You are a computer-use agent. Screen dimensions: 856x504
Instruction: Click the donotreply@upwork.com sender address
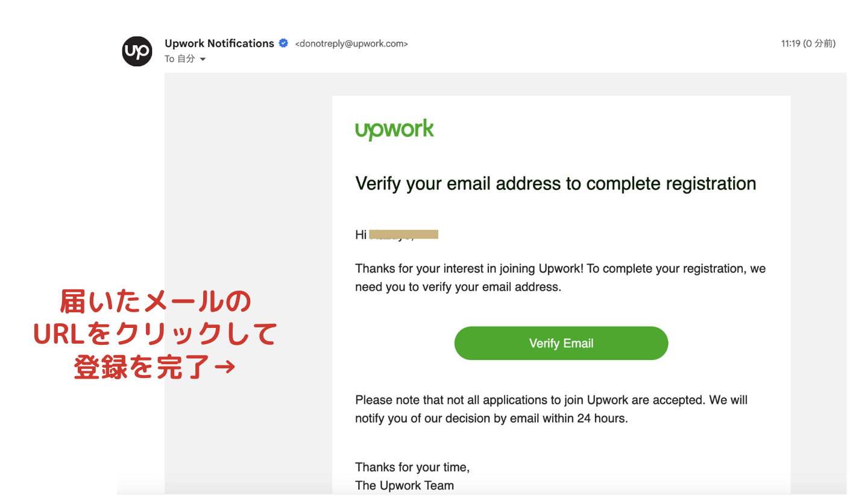point(351,43)
